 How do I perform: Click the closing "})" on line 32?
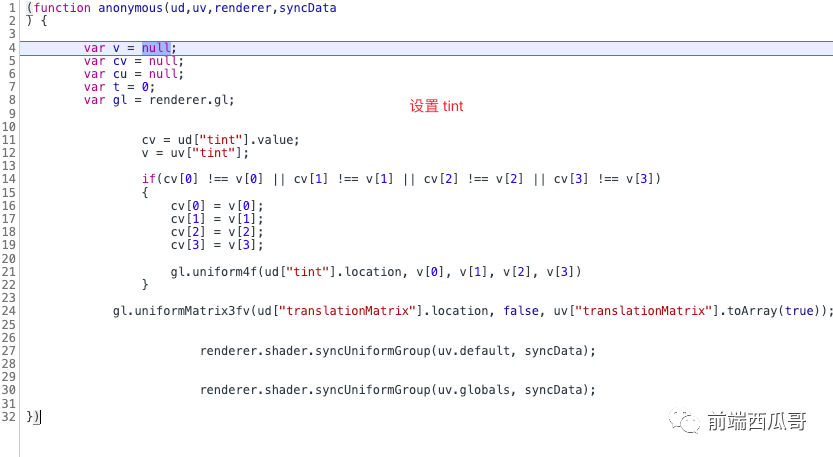point(33,417)
